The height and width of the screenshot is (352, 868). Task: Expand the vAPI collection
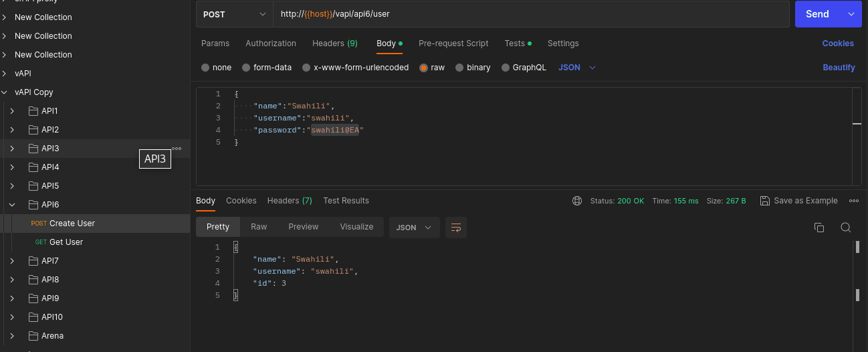click(5, 74)
